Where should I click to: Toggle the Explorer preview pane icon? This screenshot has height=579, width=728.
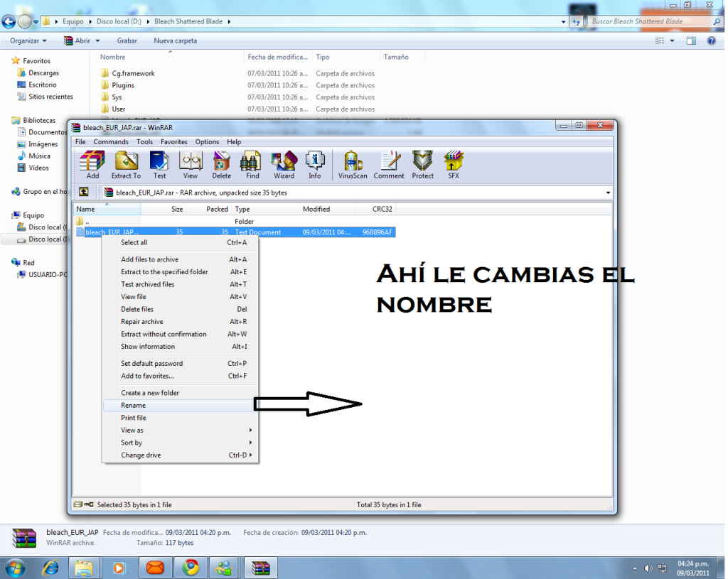tap(691, 40)
